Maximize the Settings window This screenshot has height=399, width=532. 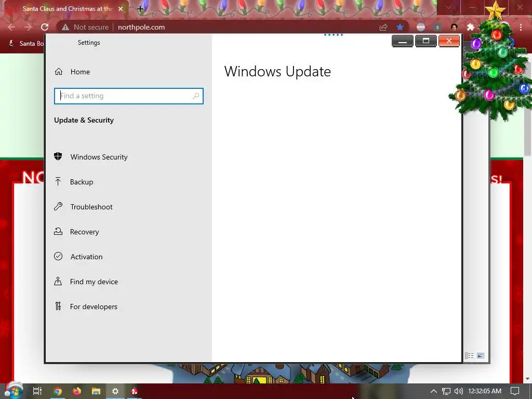(426, 41)
